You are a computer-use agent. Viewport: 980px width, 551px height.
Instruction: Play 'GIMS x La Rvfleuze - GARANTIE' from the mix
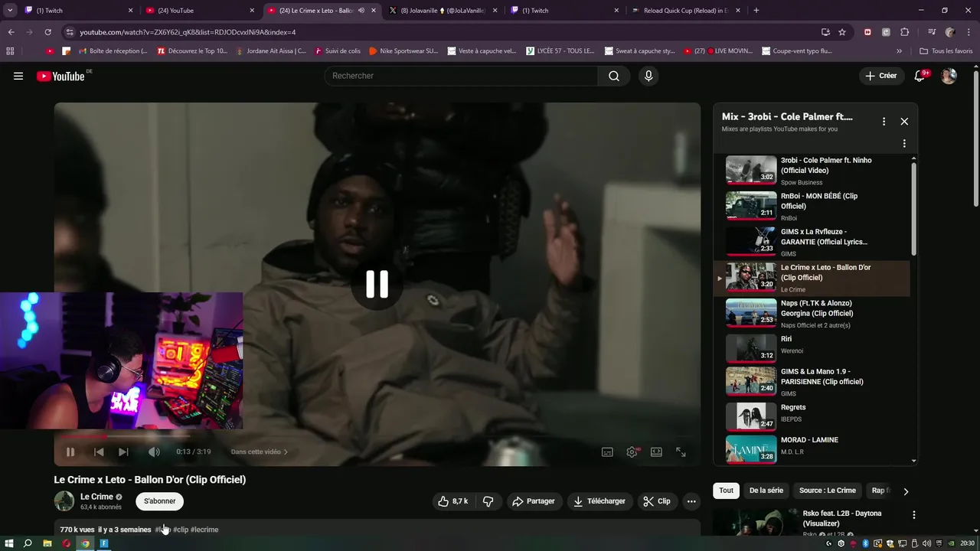pos(812,242)
